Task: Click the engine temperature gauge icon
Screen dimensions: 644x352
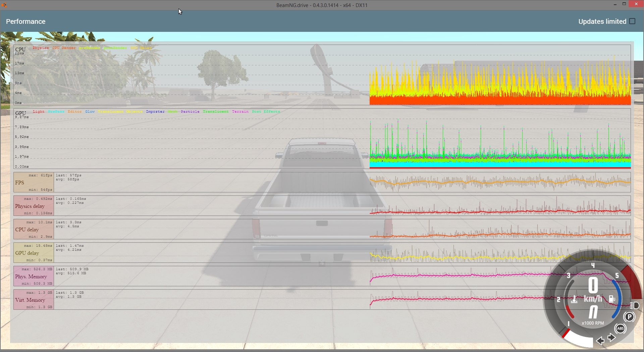Action: coord(574,299)
